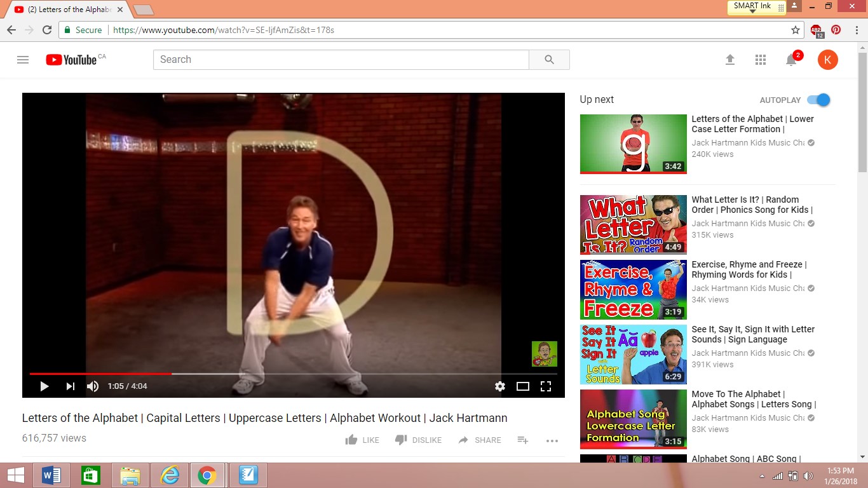Click the video progress bar

(294, 374)
